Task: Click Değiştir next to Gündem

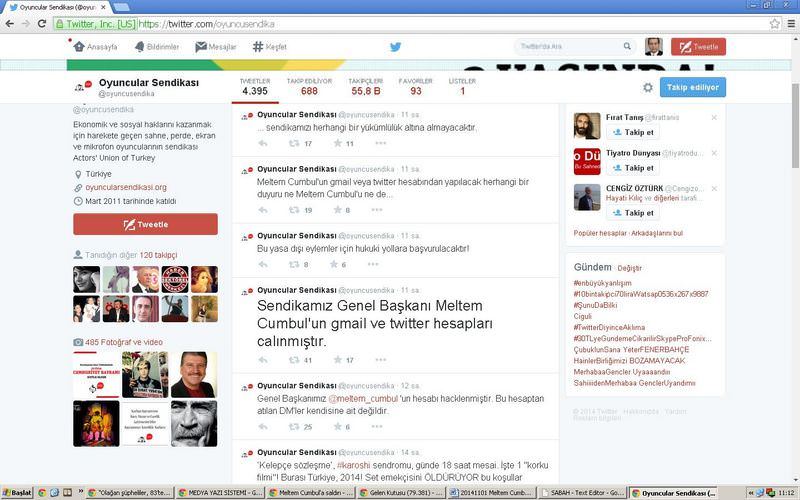Action: [630, 268]
